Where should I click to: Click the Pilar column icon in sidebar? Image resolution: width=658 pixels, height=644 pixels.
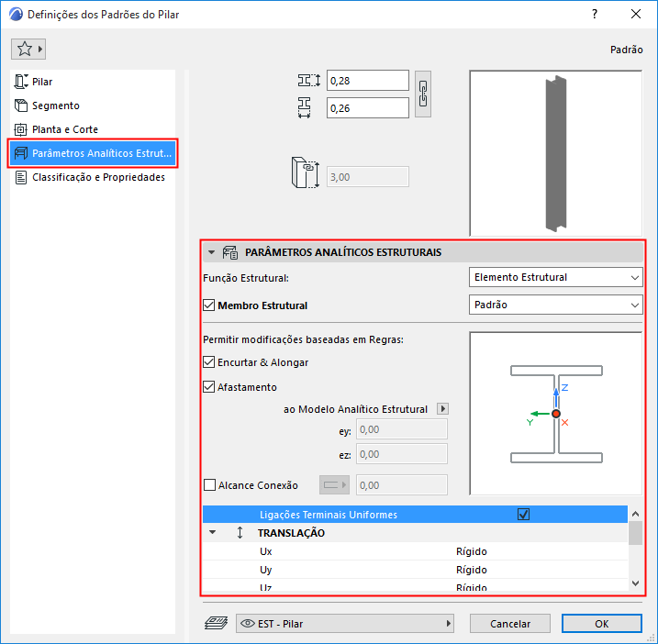tap(21, 82)
